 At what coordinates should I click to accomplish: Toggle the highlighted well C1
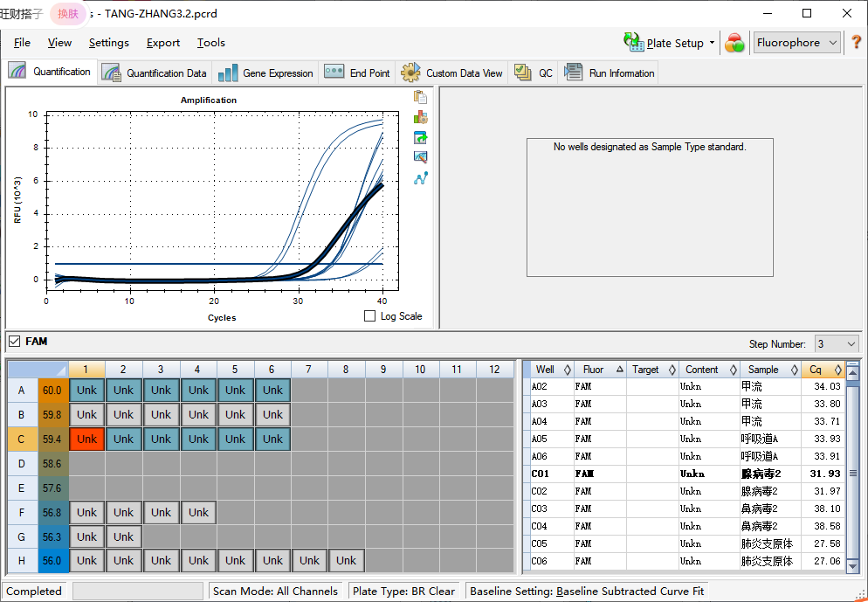pyautogui.click(x=87, y=439)
